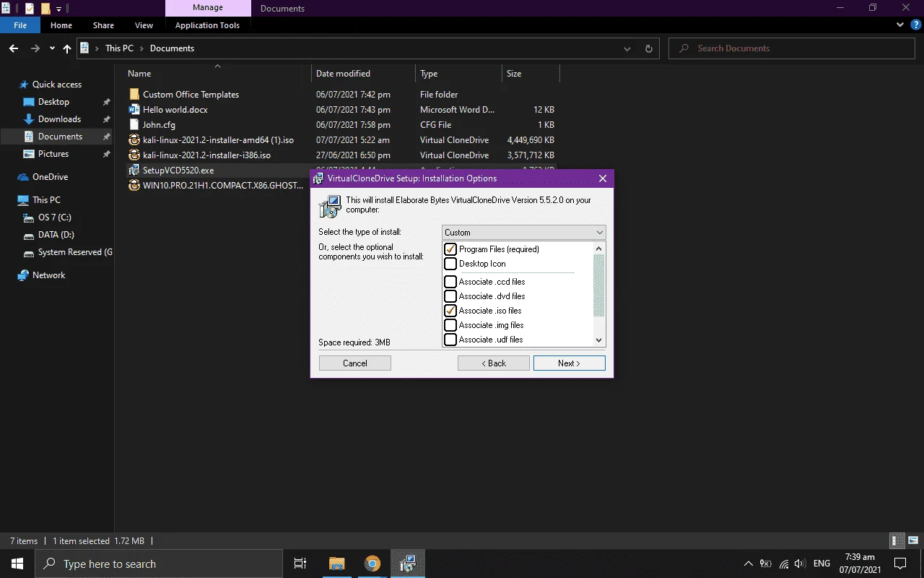Image resolution: width=924 pixels, height=578 pixels.
Task: Switch to the Share ribbon tab
Action: pyautogui.click(x=103, y=25)
